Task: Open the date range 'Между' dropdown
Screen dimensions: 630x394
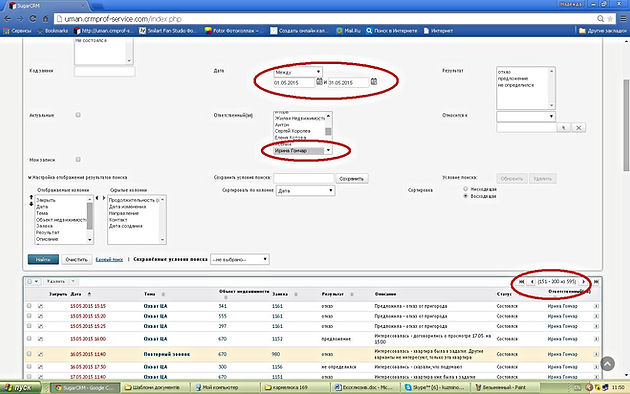Action: [298, 72]
